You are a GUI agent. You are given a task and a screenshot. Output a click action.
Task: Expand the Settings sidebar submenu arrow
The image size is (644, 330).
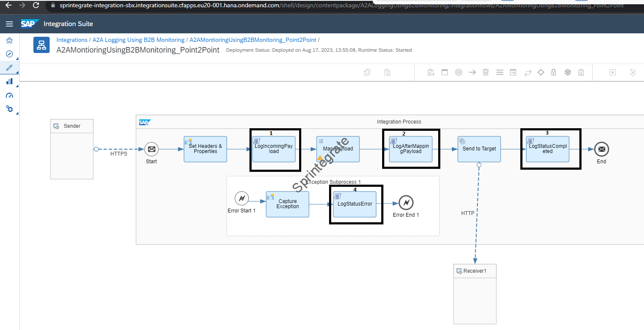point(17,113)
